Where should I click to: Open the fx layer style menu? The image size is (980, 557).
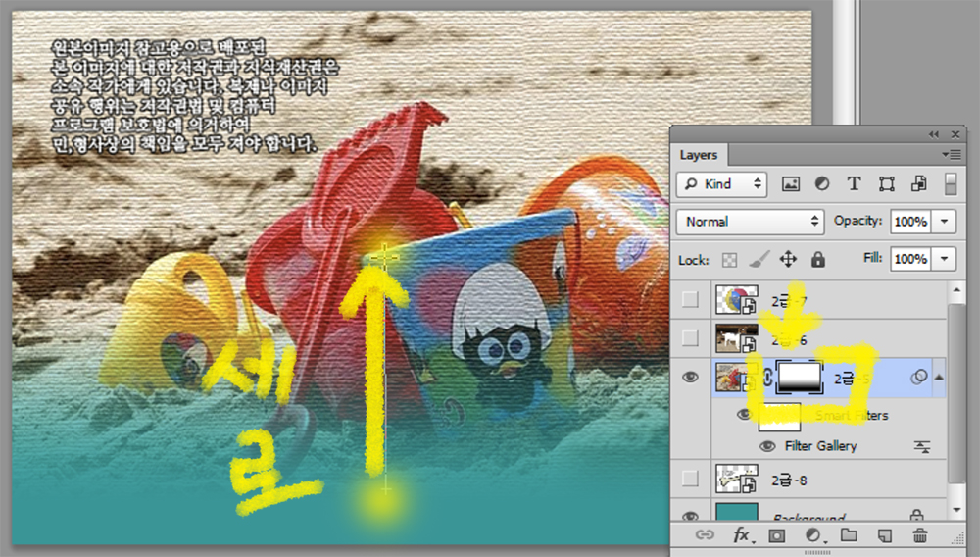coord(742,535)
